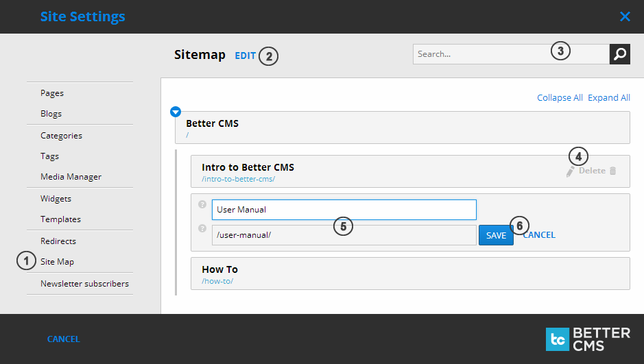Focus the Search input field

click(511, 54)
